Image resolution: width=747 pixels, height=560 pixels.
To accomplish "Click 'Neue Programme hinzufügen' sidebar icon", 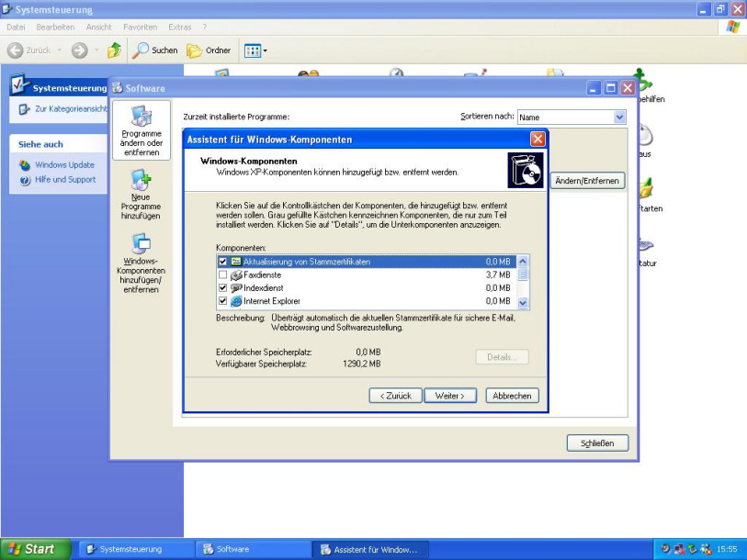I will point(141,183).
